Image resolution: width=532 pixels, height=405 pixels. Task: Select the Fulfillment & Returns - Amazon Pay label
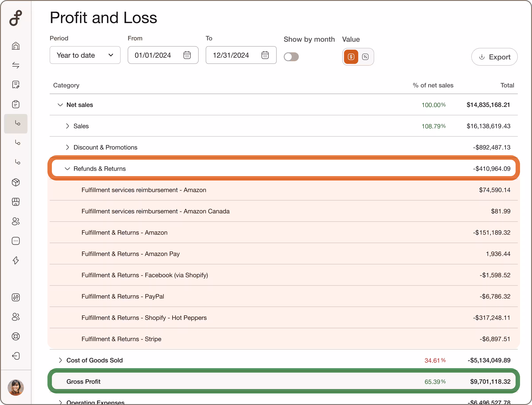click(131, 254)
